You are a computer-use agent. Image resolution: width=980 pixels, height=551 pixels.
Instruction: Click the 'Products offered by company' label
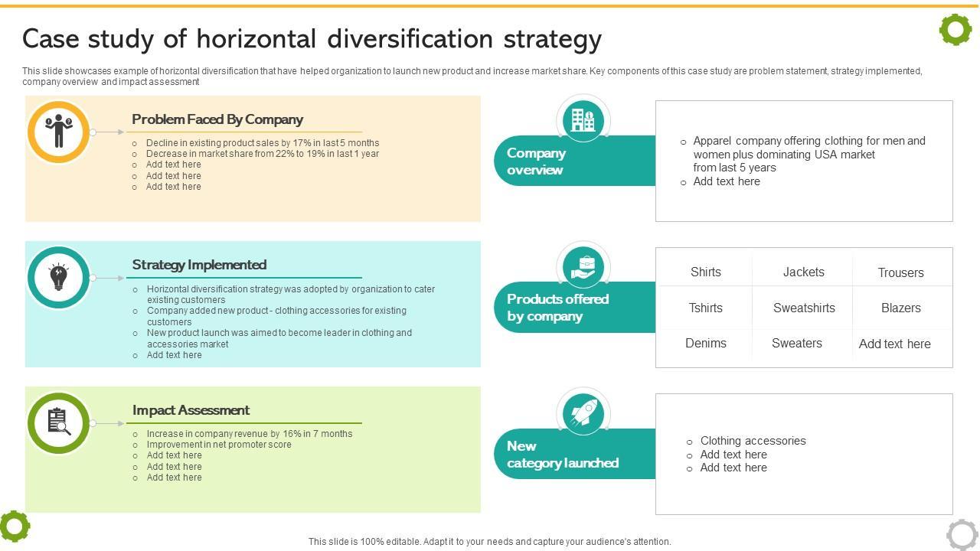(x=557, y=308)
